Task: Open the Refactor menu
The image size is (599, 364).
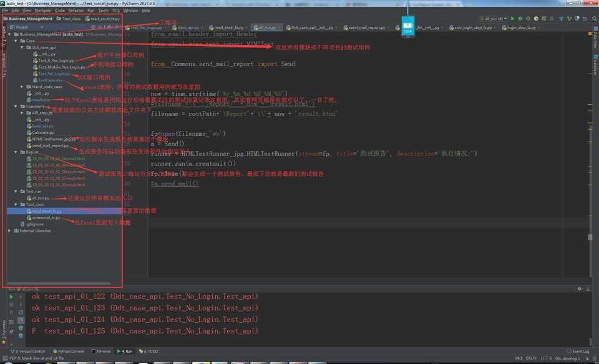Action: (x=75, y=11)
